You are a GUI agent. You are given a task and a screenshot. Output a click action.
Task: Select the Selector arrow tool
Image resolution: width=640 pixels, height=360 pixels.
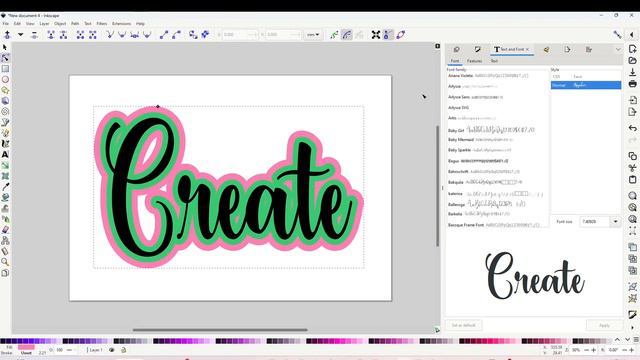click(x=5, y=47)
